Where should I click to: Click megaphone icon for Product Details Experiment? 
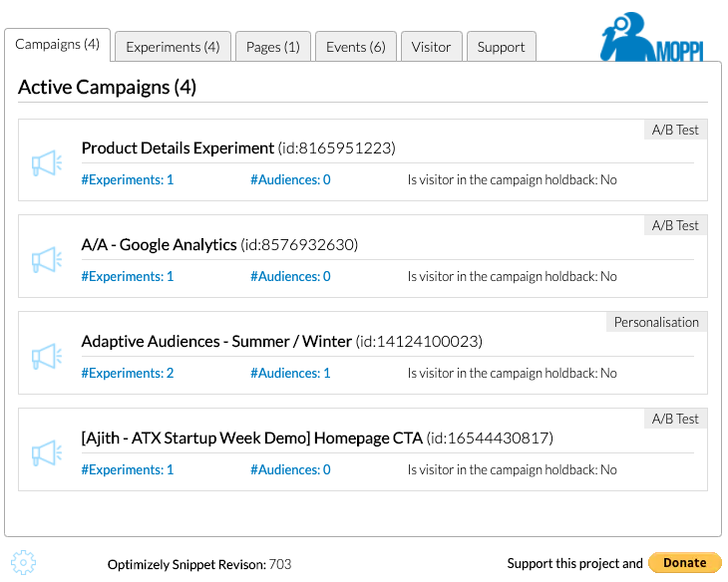click(x=47, y=162)
